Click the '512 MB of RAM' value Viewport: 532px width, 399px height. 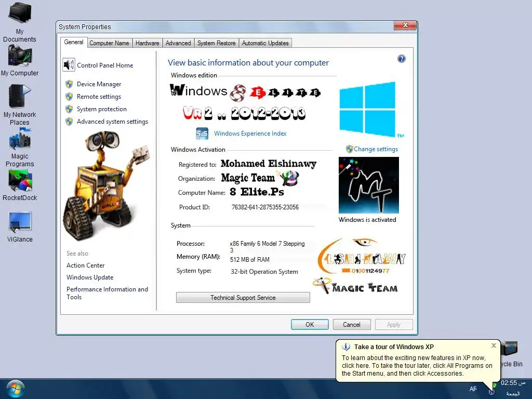point(250,260)
